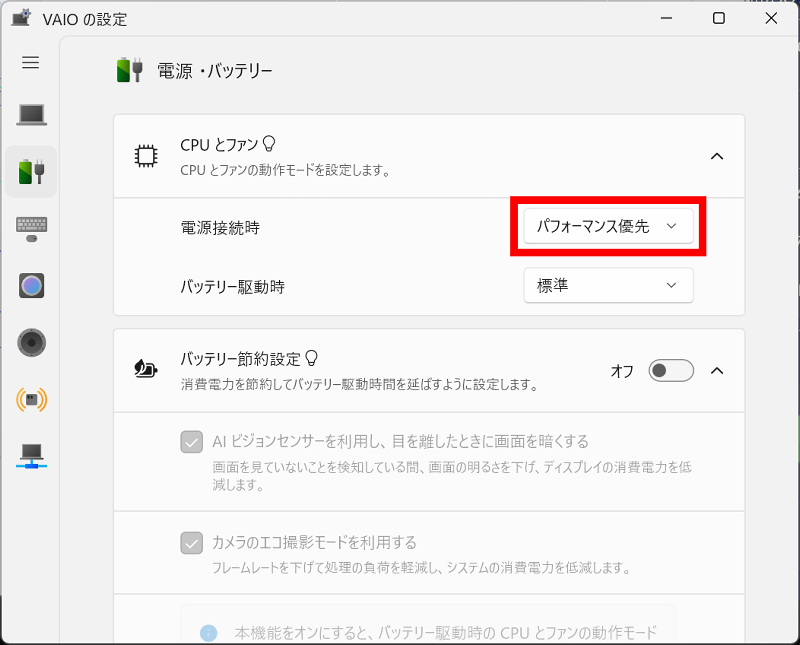Click the lightbulb hint beside バッテリー節約設定
This screenshot has height=645, width=800.
point(312,357)
